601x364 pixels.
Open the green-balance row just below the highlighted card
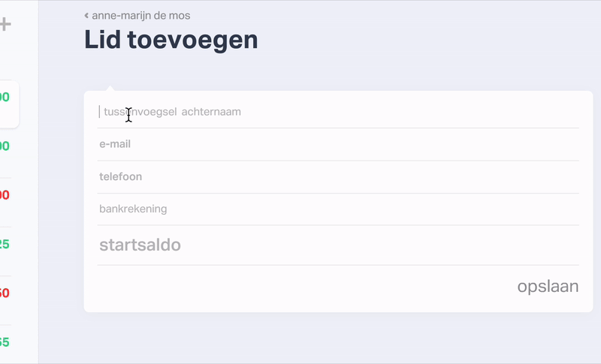[x=8, y=146]
